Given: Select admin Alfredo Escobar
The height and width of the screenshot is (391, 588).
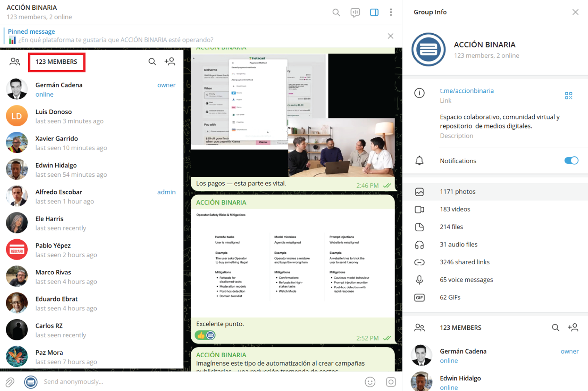Looking at the screenshot, I should pyautogui.click(x=91, y=196).
